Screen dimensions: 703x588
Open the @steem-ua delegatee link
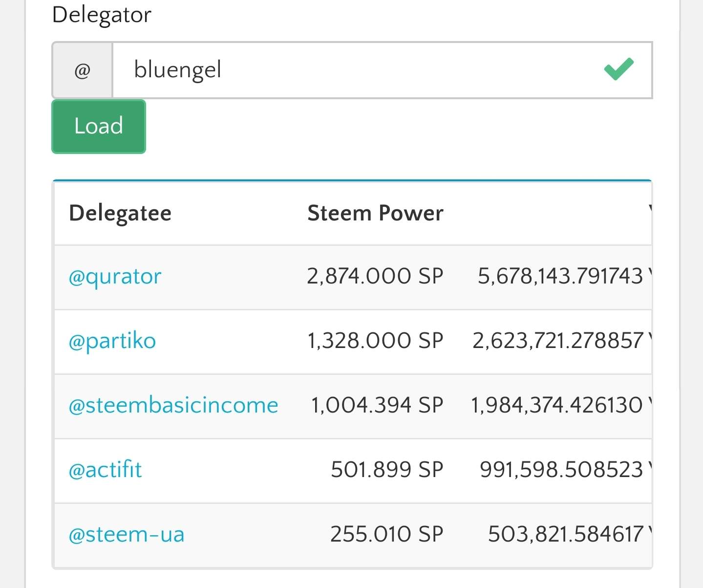[x=127, y=535]
